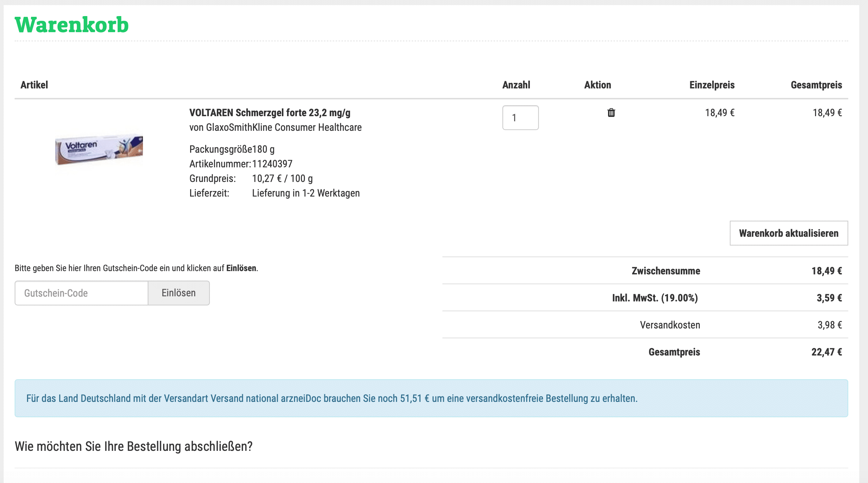The height and width of the screenshot is (483, 868).
Task: Click the Zwischensumme label
Action: click(666, 271)
